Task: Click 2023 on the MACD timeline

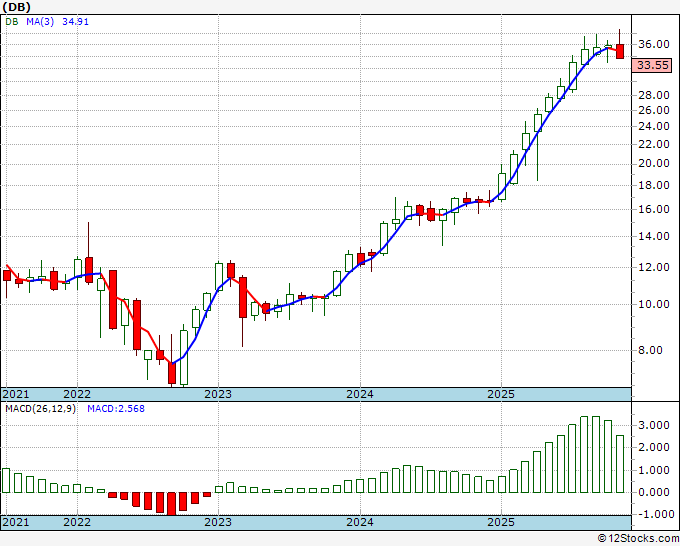Action: pyautogui.click(x=218, y=522)
